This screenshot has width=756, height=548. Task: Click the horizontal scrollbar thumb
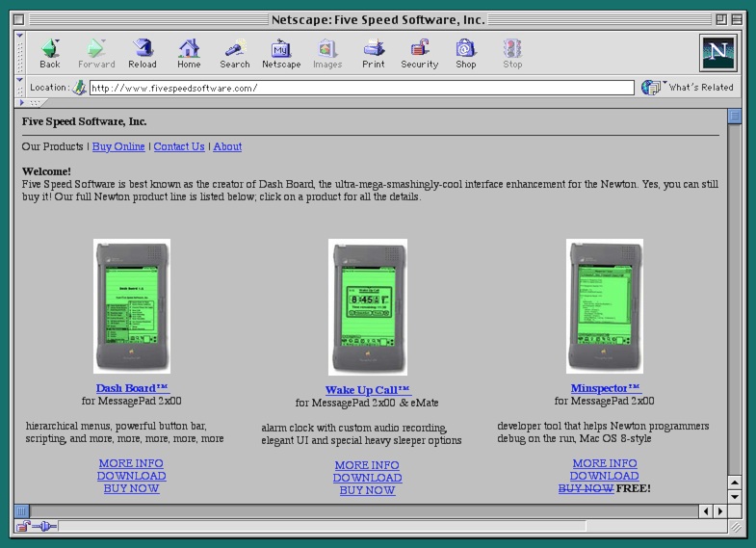coord(22,510)
